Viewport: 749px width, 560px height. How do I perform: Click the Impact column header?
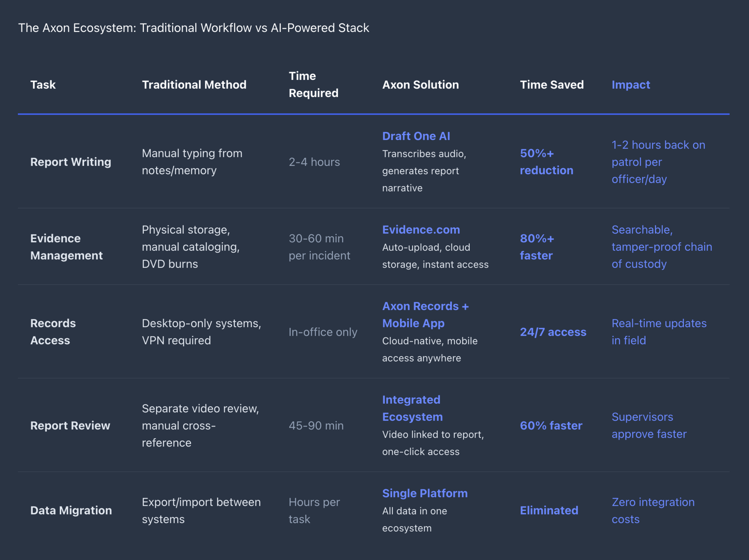(630, 85)
